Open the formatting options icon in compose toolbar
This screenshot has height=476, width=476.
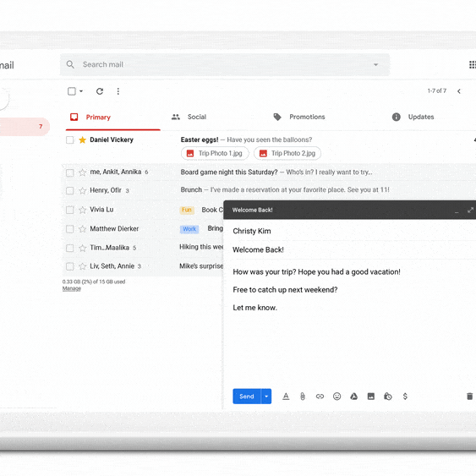286,397
